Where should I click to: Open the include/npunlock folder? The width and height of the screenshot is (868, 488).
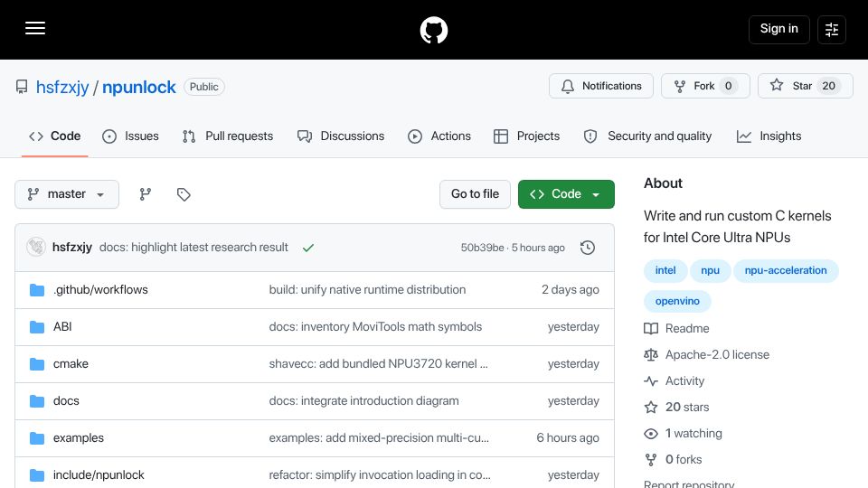point(99,475)
